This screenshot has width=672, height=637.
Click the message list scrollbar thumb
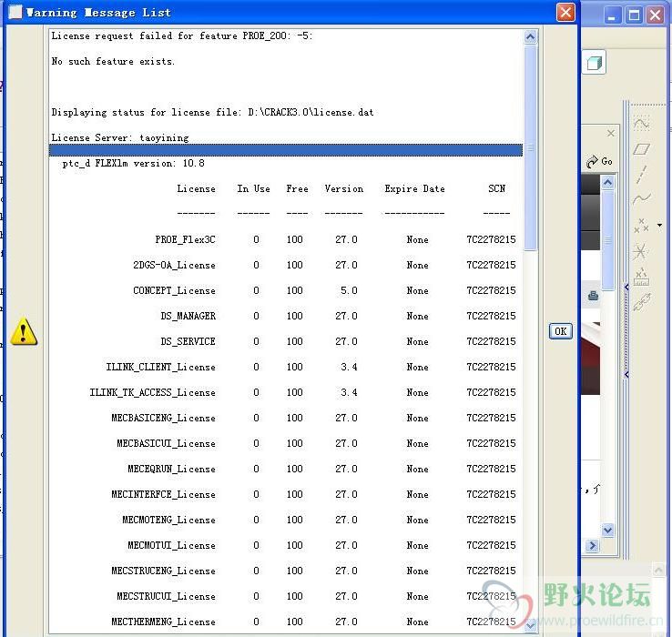point(530,147)
